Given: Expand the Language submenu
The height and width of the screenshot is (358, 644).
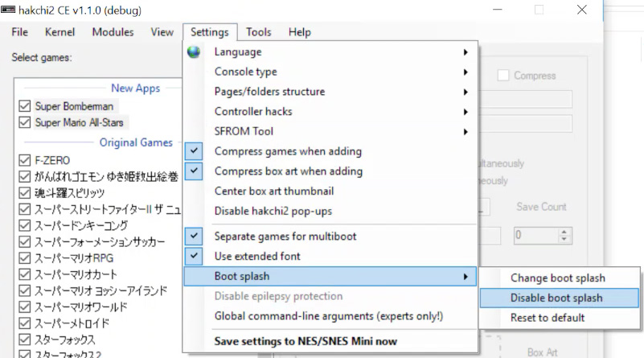Looking at the screenshot, I should coord(330,52).
